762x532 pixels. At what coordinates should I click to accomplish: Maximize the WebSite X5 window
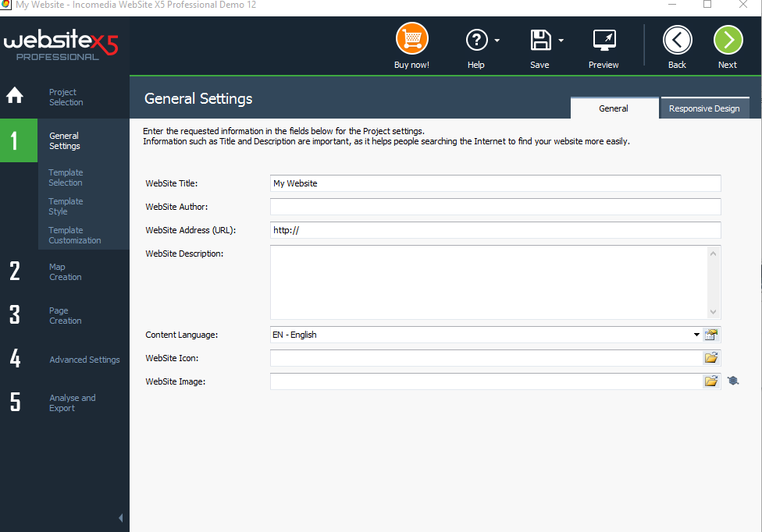coord(707,5)
